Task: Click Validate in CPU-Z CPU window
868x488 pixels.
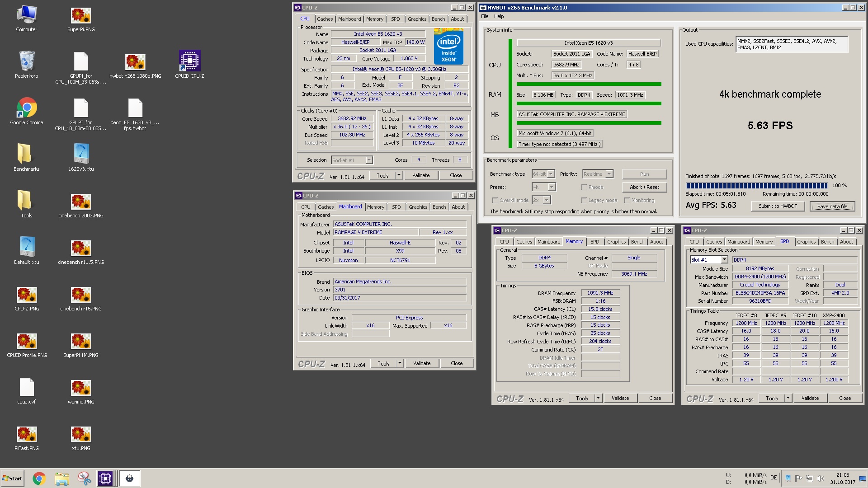Action: point(421,175)
